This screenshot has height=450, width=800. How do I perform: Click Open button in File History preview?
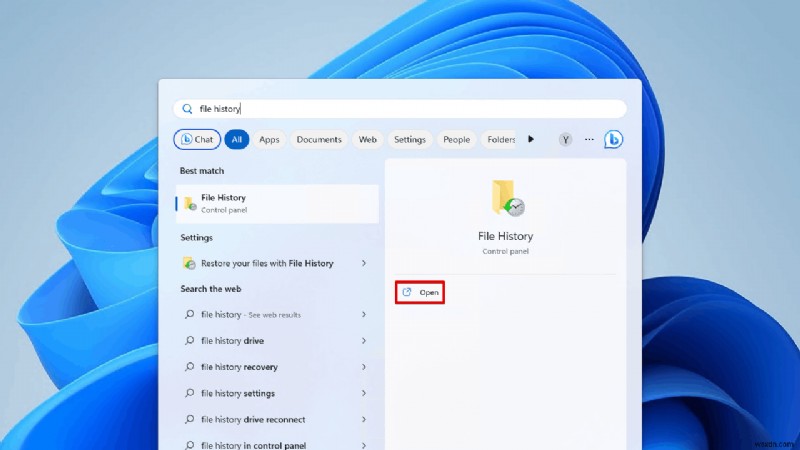[x=419, y=292]
